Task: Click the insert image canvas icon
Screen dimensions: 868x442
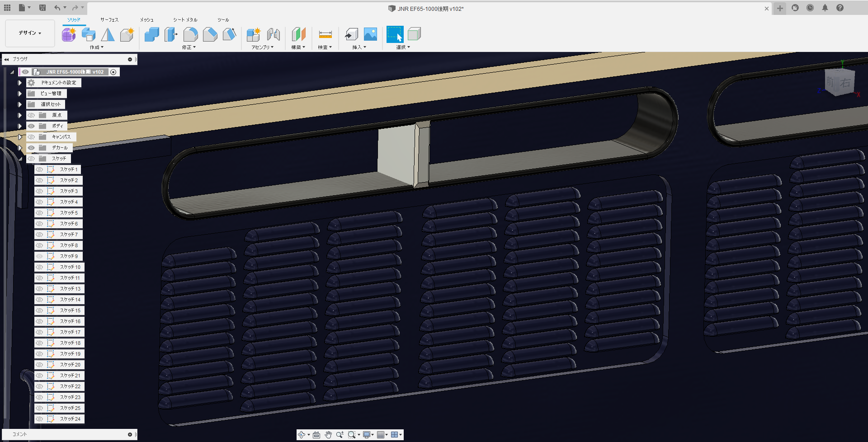Action: pyautogui.click(x=370, y=34)
